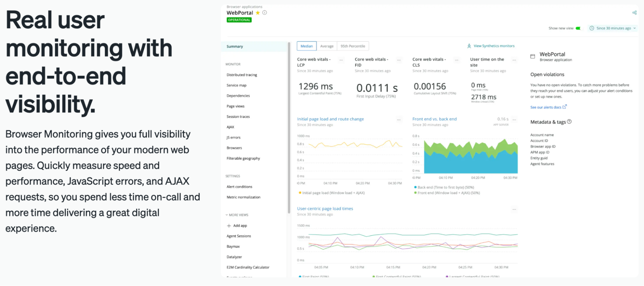Open WebPortal info circle icon
The height and width of the screenshot is (286, 644).
pos(264,13)
